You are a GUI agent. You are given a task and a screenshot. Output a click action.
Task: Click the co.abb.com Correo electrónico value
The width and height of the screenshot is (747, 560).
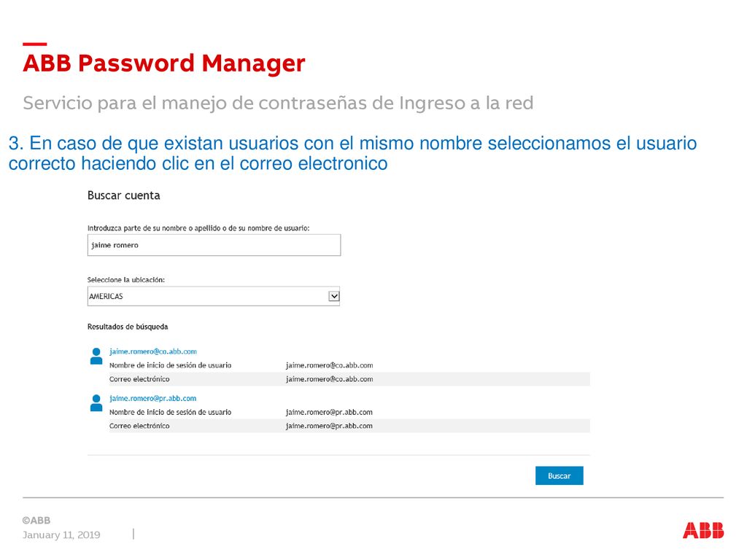[x=329, y=379]
